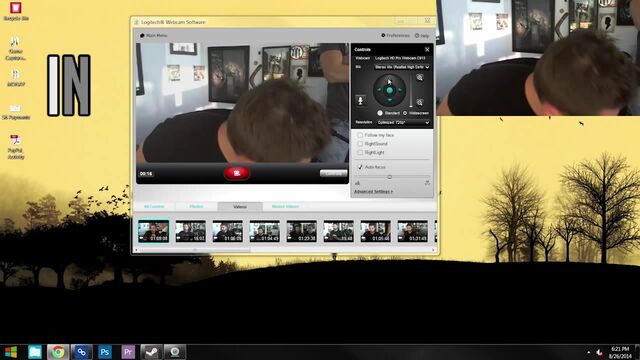
Task: Select the Widescreen radio button
Action: 405,113
